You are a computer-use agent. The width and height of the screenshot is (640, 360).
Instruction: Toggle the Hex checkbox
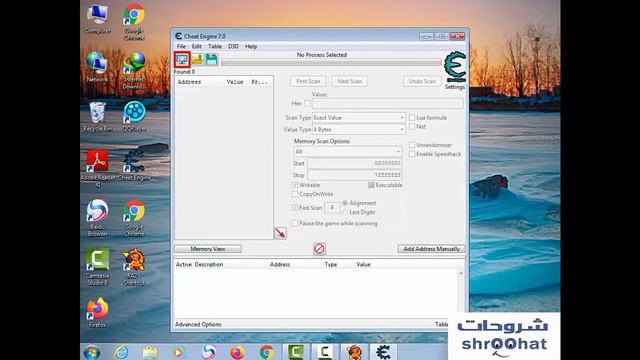coord(307,104)
